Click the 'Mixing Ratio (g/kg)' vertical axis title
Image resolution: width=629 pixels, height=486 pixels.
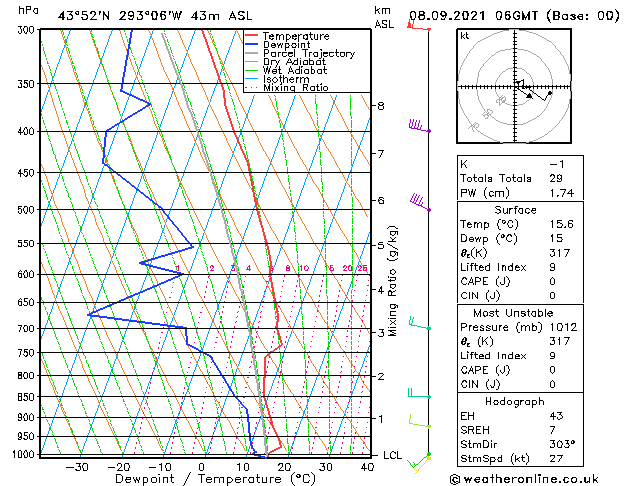(392, 281)
